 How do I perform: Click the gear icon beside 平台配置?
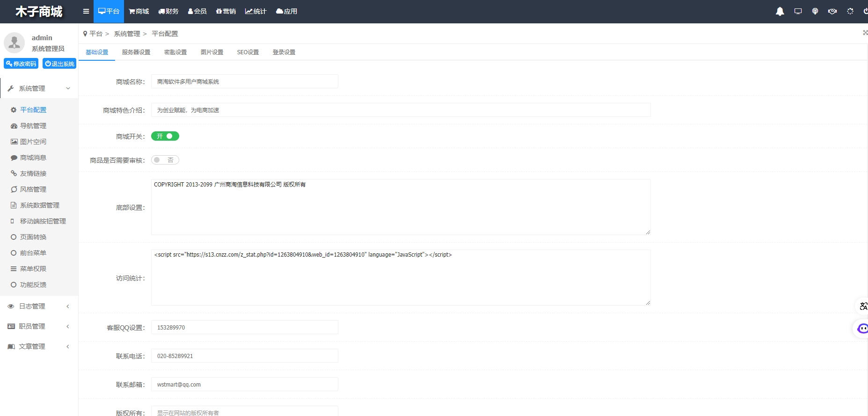tap(14, 110)
